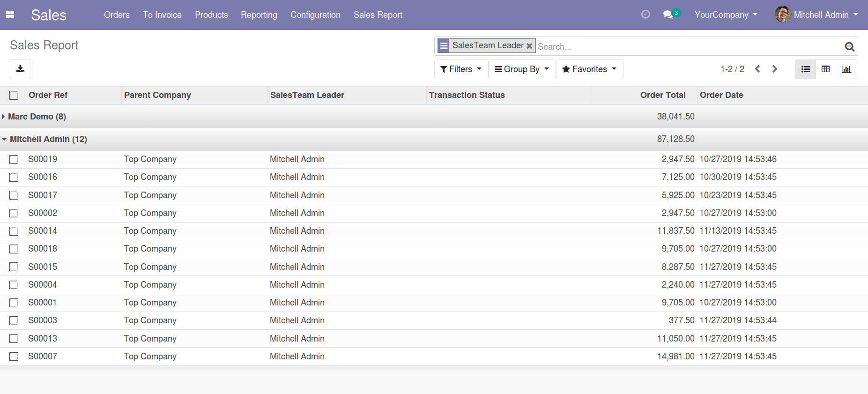Screen dimensions: 868x394
Task: Select the checkbox for order S00014
Action: (x=14, y=231)
